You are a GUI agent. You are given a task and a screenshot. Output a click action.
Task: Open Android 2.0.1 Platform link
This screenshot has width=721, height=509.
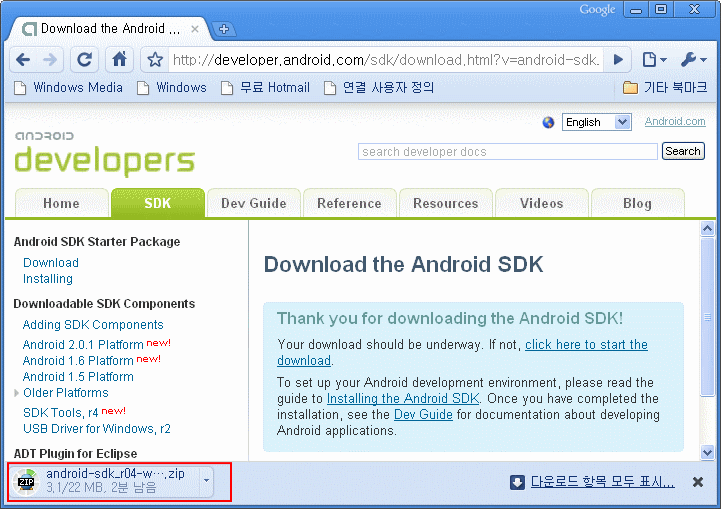pos(83,344)
